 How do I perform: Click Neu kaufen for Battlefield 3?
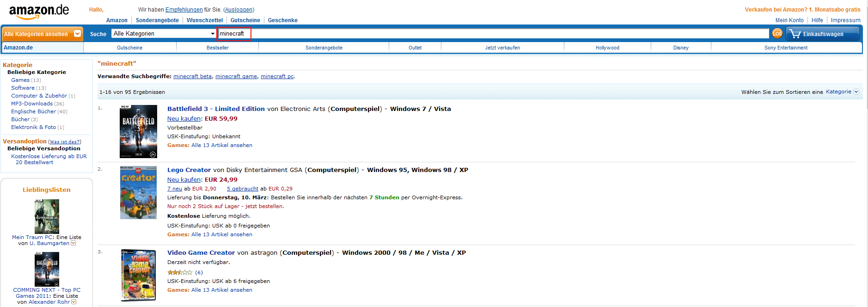tap(184, 118)
